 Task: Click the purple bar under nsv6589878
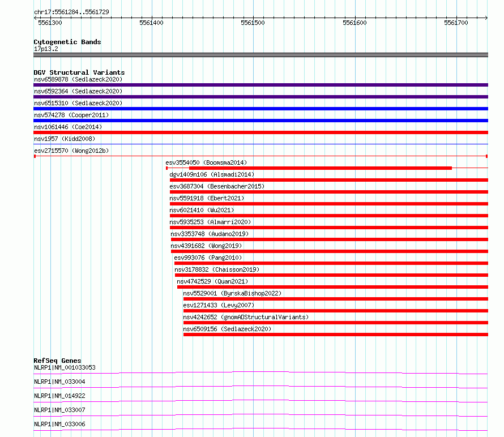pyautogui.click(x=260, y=85)
